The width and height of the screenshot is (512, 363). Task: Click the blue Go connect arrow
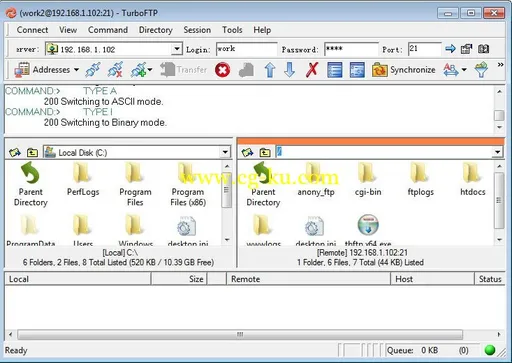click(450, 49)
